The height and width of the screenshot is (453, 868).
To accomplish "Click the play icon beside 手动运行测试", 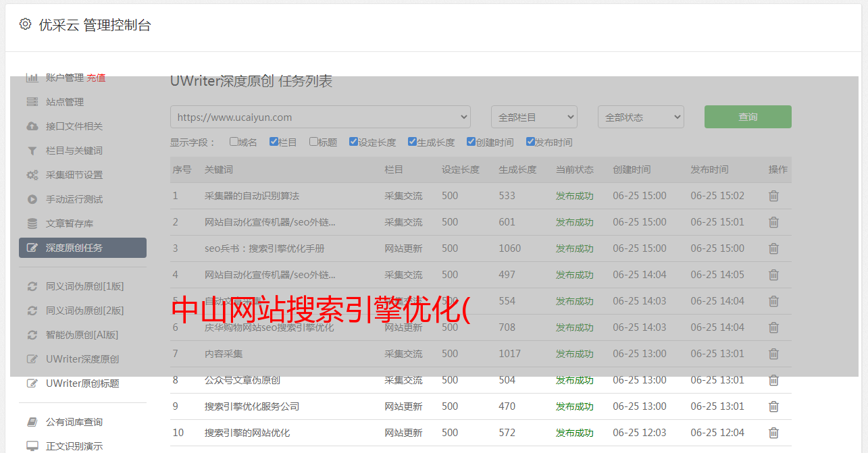I will coord(32,199).
